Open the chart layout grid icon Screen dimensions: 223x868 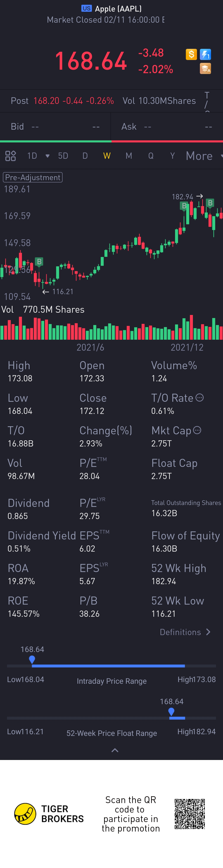click(x=11, y=156)
